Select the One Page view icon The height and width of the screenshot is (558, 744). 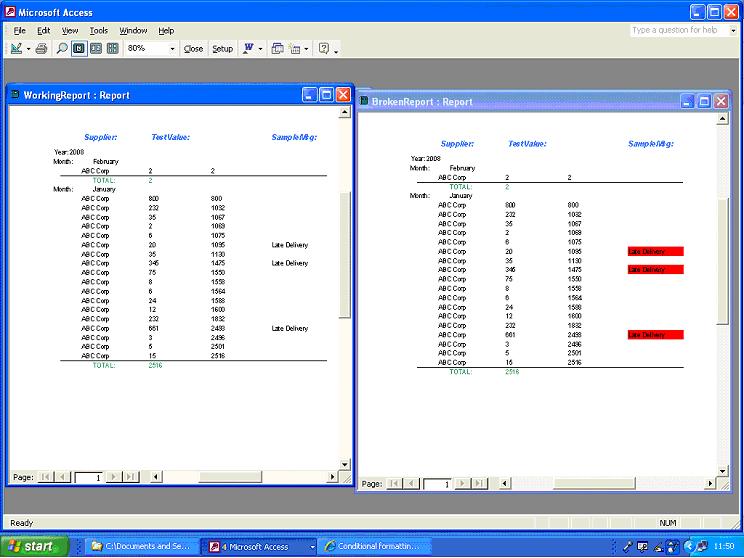79,48
